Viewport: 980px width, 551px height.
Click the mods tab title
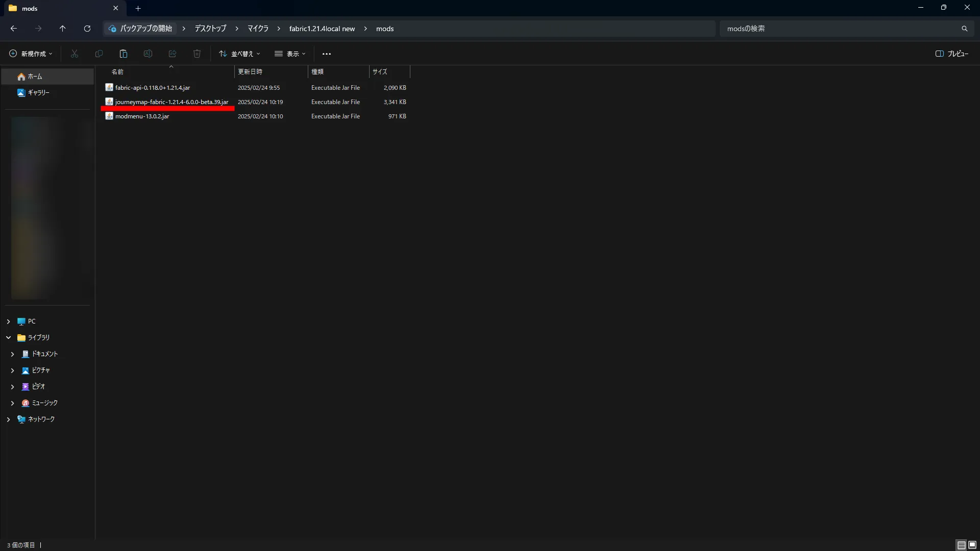(30, 8)
